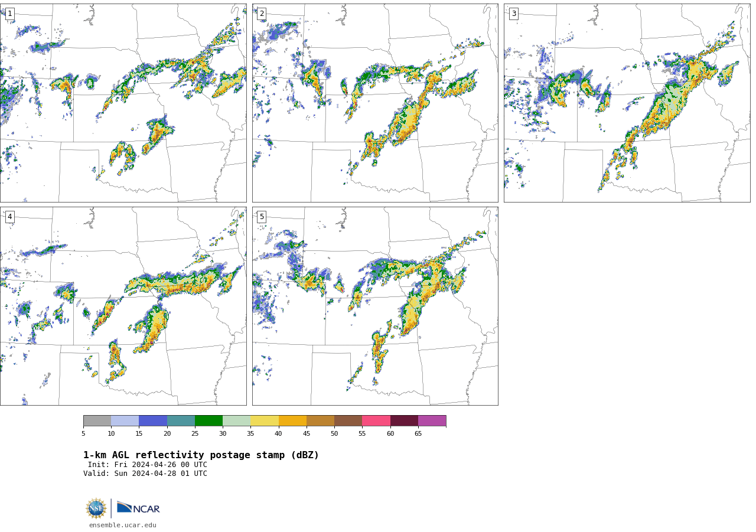
Task: Click the brown 50-55 dBZ swatch
Action: pyautogui.click(x=348, y=420)
